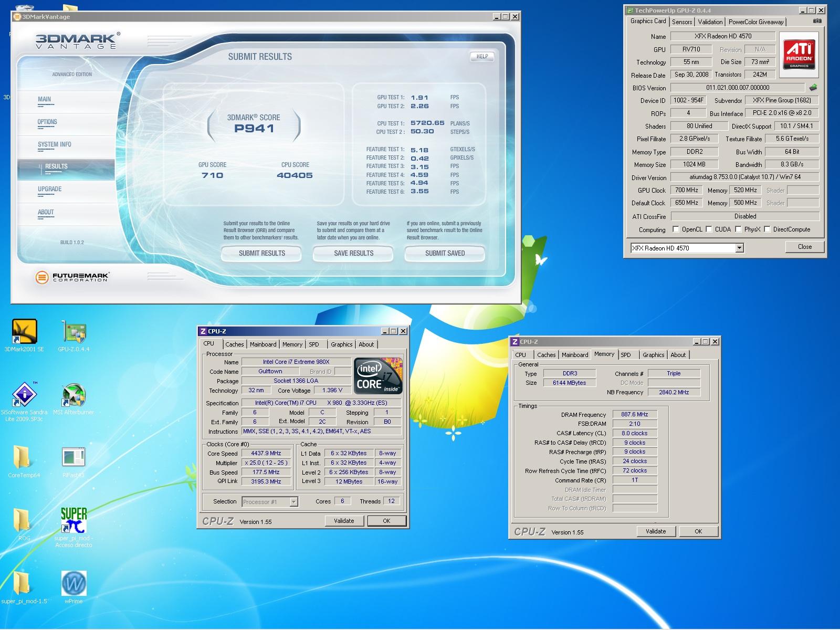Viewport: 840px width, 630px height.
Task: Click the SUBMIT RESULTS button
Action: 261,253
